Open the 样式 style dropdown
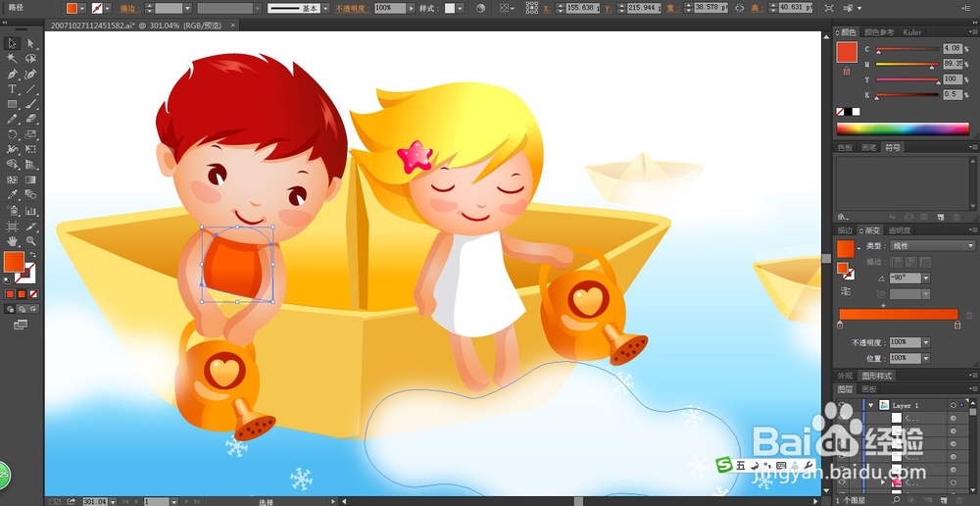The height and width of the screenshot is (506, 980). (x=460, y=8)
